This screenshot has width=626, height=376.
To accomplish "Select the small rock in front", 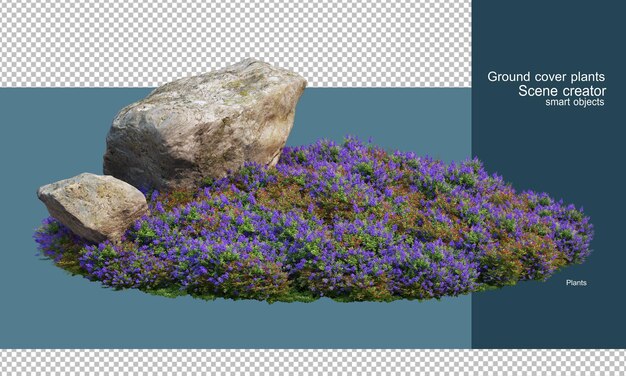I will 94,206.
